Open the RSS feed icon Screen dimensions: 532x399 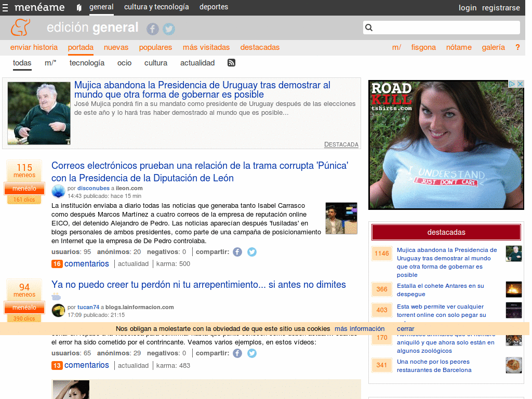pos(231,62)
